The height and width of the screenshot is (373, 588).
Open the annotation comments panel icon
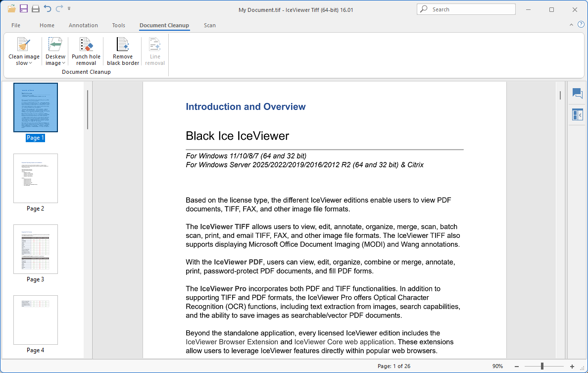coord(577,93)
